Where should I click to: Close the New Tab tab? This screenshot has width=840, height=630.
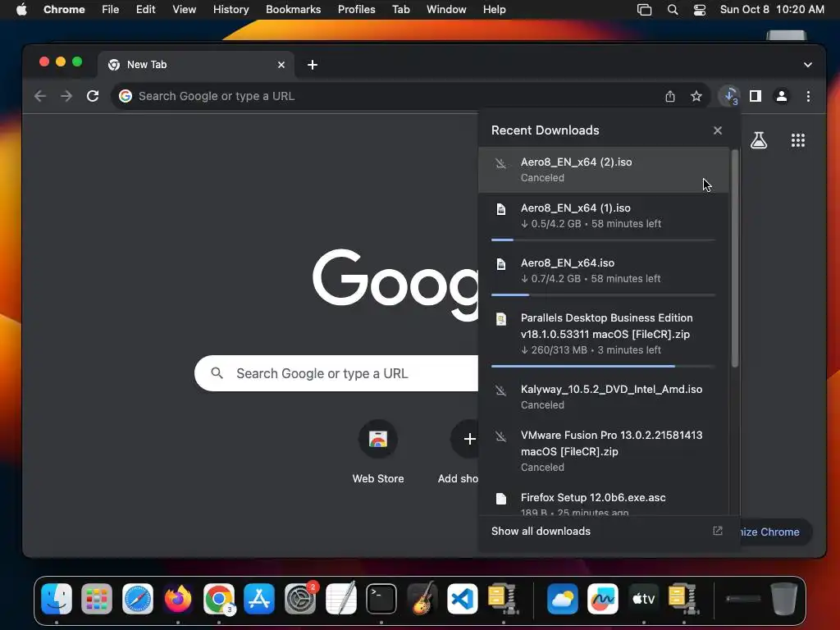(x=281, y=65)
